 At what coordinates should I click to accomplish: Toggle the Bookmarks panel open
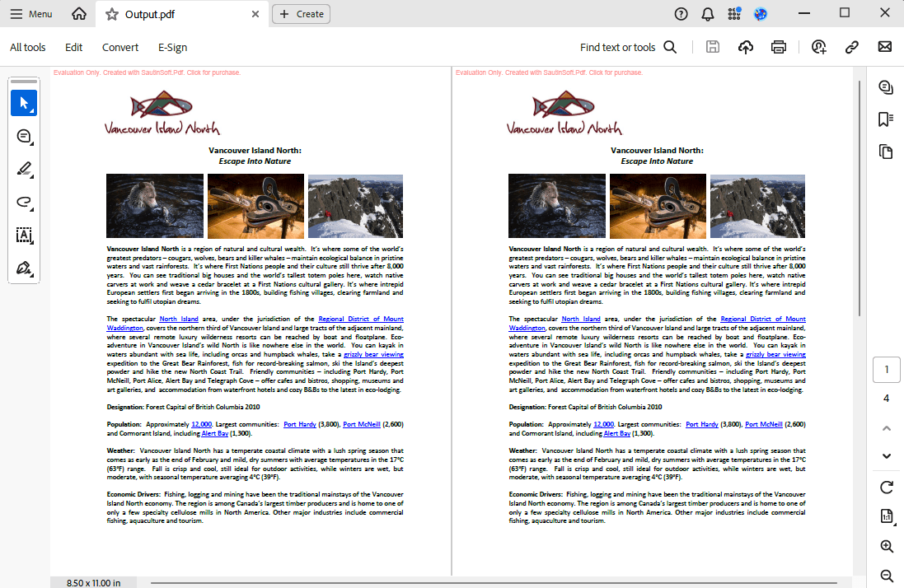tap(886, 119)
